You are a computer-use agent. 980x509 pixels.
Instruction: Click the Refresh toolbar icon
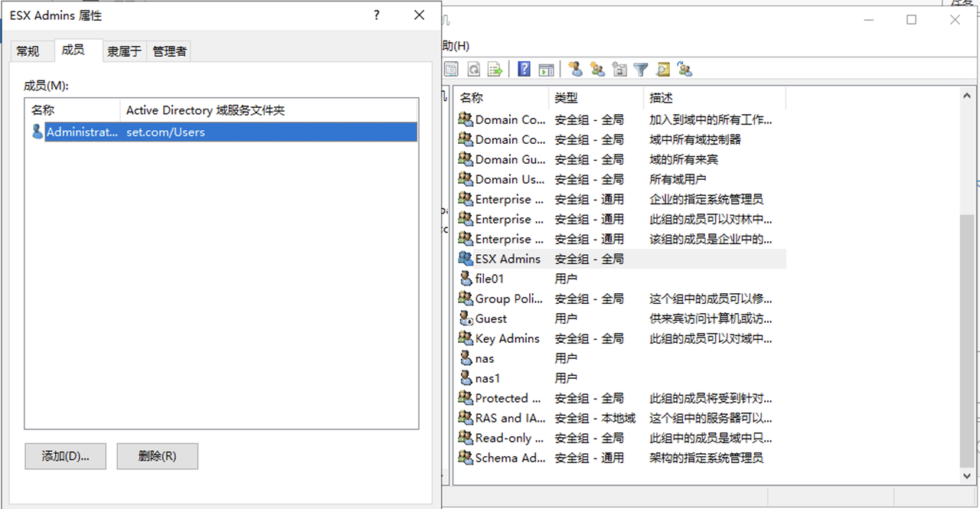[x=474, y=70]
